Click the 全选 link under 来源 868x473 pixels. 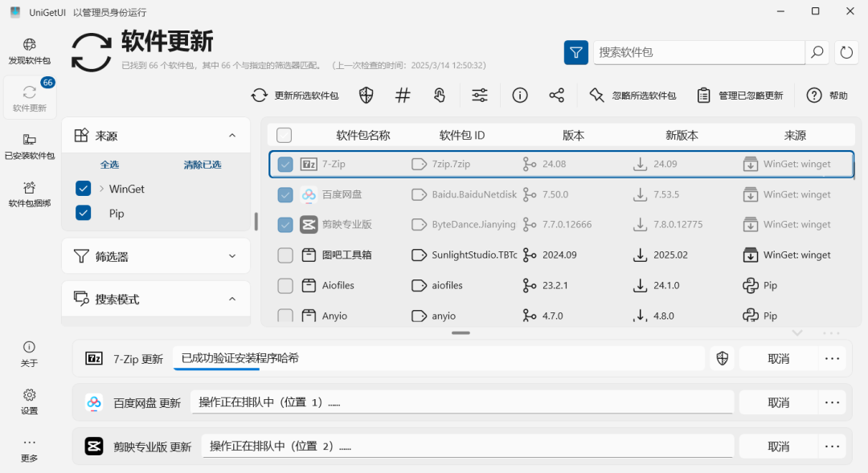[x=109, y=165]
